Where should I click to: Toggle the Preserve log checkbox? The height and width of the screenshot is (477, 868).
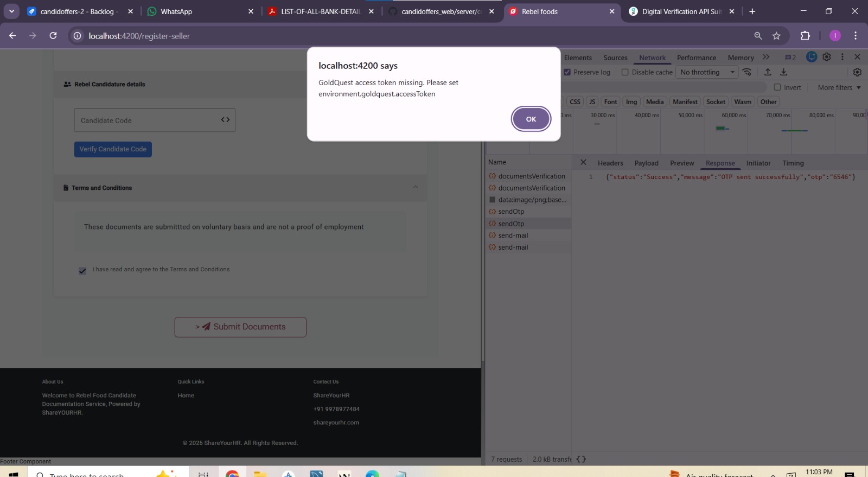pos(567,72)
